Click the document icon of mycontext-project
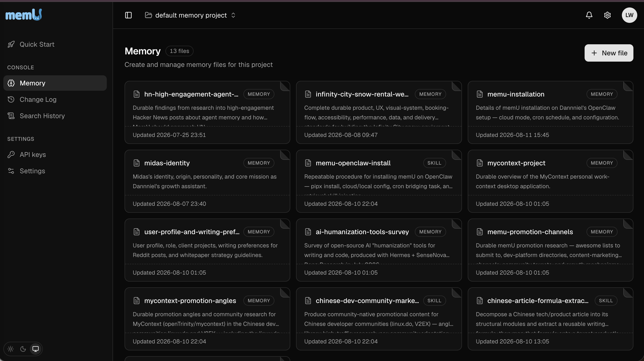Image resolution: width=644 pixels, height=361 pixels. coord(480,163)
